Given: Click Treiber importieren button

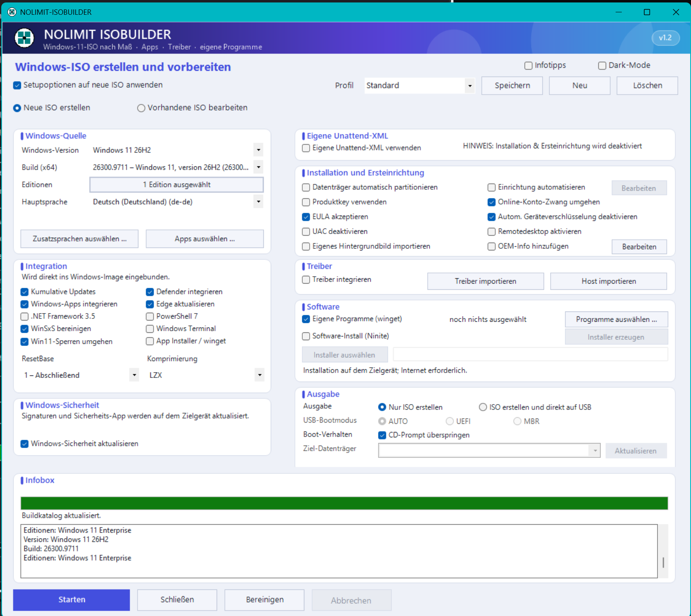Looking at the screenshot, I should coord(485,281).
